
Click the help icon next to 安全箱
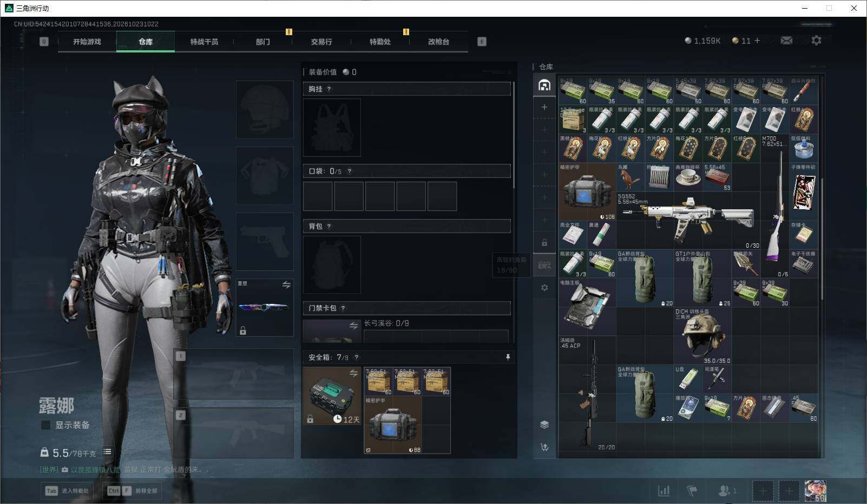pos(356,357)
